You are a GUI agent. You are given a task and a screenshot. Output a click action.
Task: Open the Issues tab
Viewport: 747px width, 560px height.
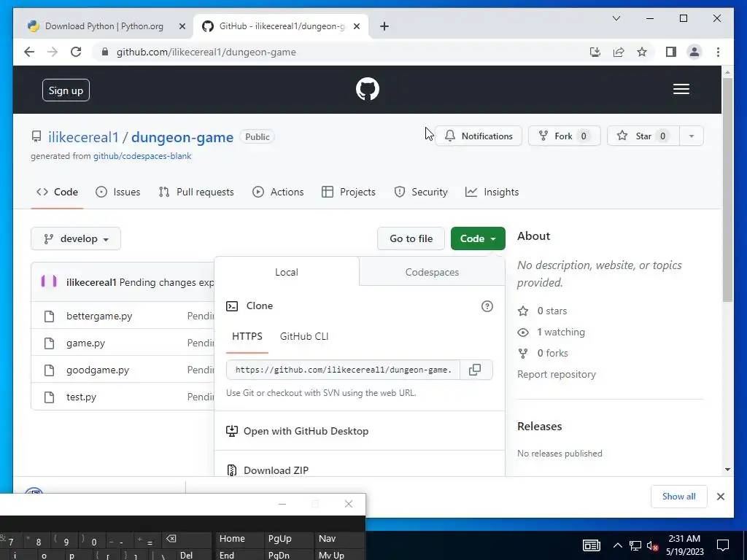118,192
